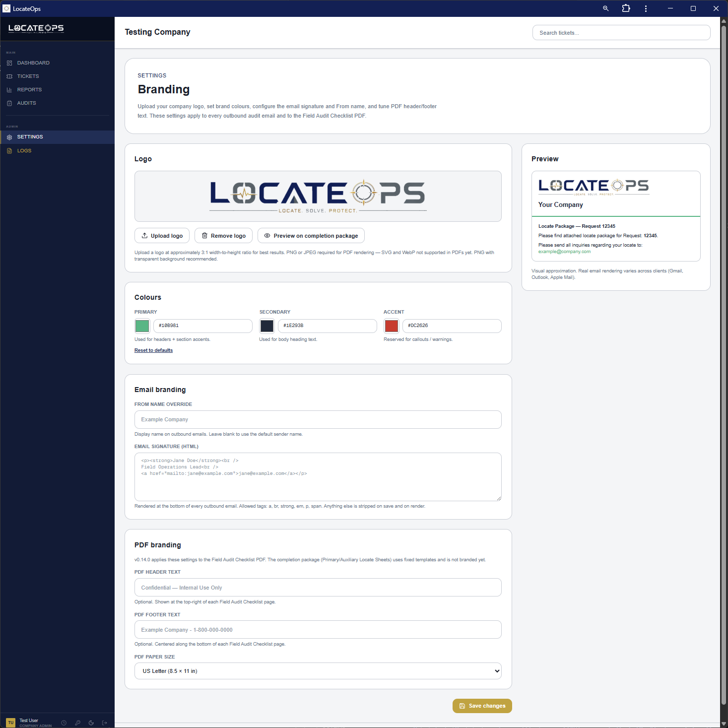
Task: Click the magnifier icon in title bar
Action: coord(605,8)
